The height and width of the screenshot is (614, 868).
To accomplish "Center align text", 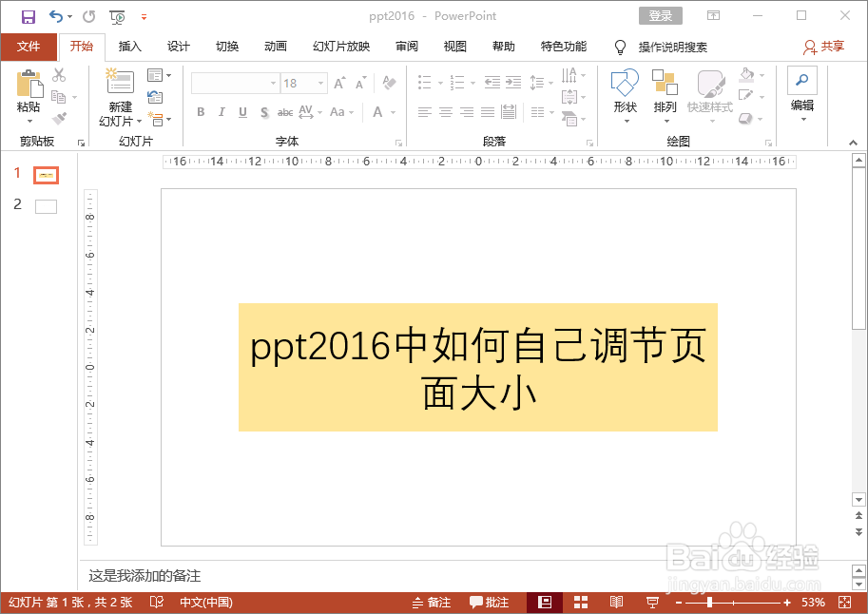I will [x=446, y=112].
